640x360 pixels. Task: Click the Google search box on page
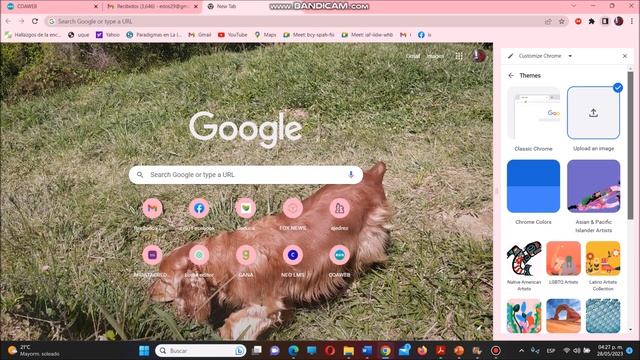coord(246,175)
